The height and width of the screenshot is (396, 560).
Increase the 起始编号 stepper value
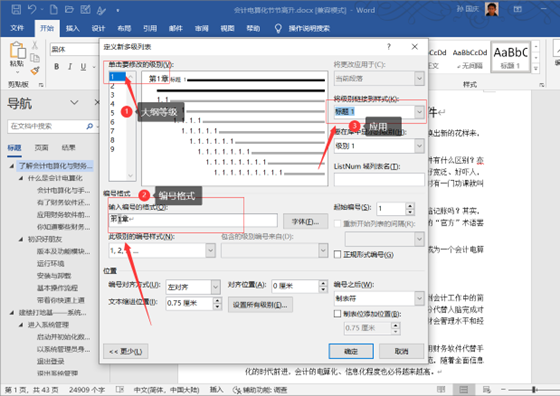410,206
